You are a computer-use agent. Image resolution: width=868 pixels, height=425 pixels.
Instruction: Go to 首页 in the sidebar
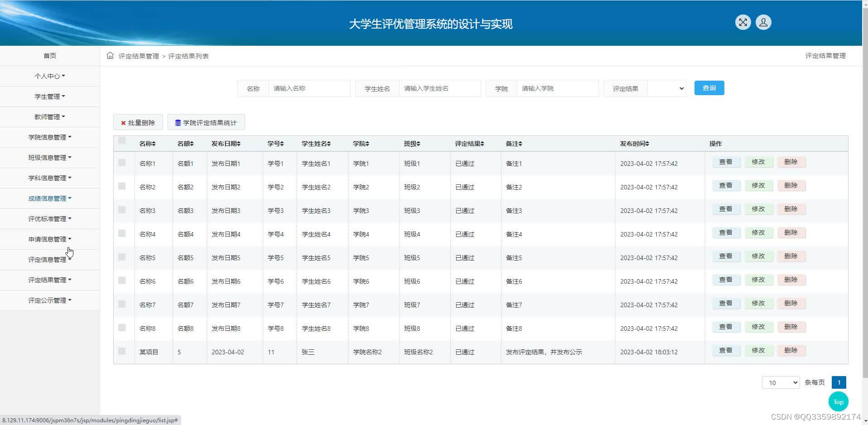(x=50, y=56)
